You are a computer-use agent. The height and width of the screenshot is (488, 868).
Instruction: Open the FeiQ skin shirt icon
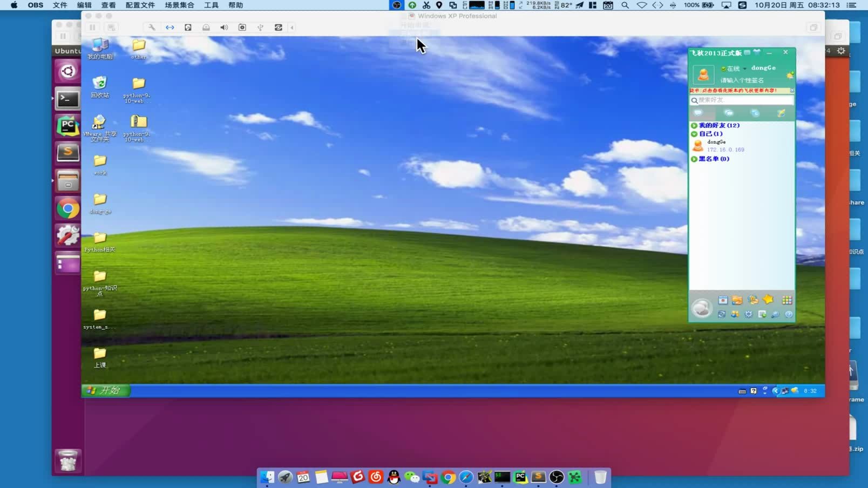click(757, 52)
